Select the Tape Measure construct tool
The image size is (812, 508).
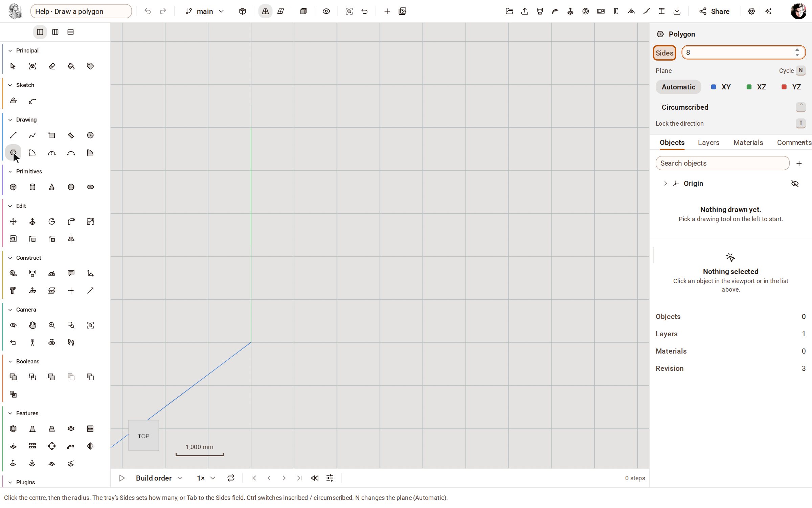tap(13, 273)
